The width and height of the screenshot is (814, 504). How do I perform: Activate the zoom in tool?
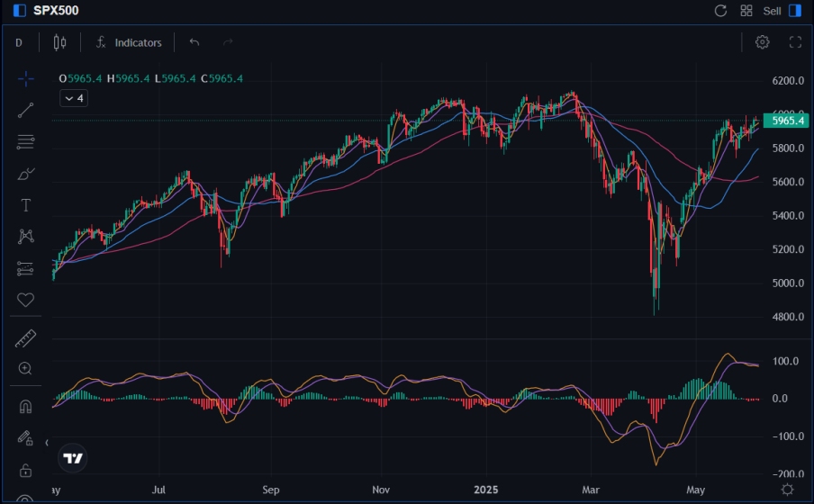(25, 368)
